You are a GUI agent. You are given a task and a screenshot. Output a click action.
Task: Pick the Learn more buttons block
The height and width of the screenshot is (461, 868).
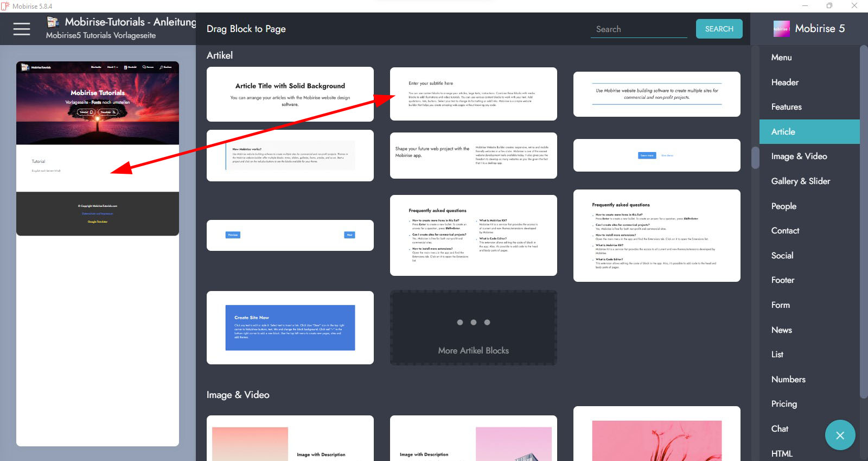coord(657,155)
